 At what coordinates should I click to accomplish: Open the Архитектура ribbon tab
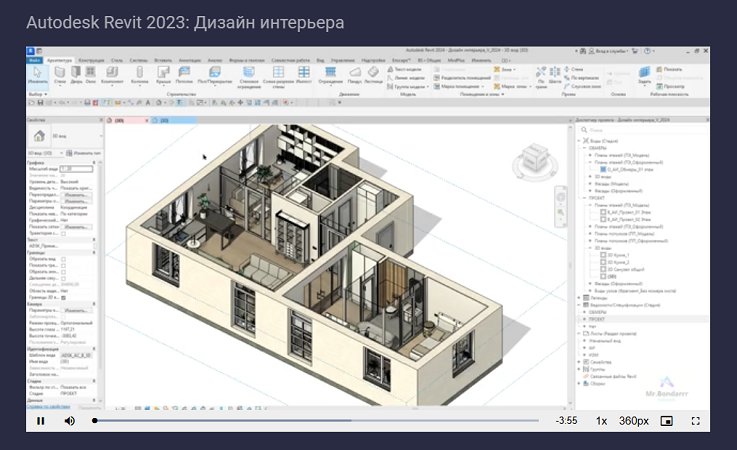pos(59,60)
